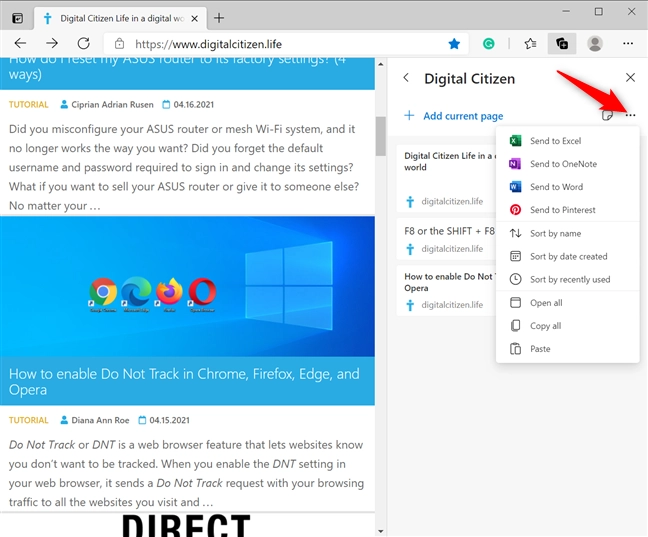
Task: Choose Send to Word
Action: coord(568,187)
